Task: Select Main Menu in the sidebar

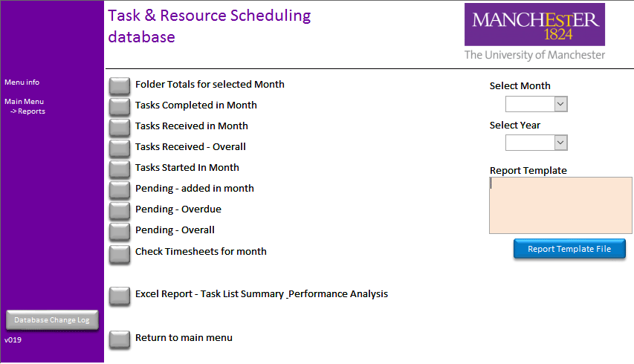Action: pos(25,102)
